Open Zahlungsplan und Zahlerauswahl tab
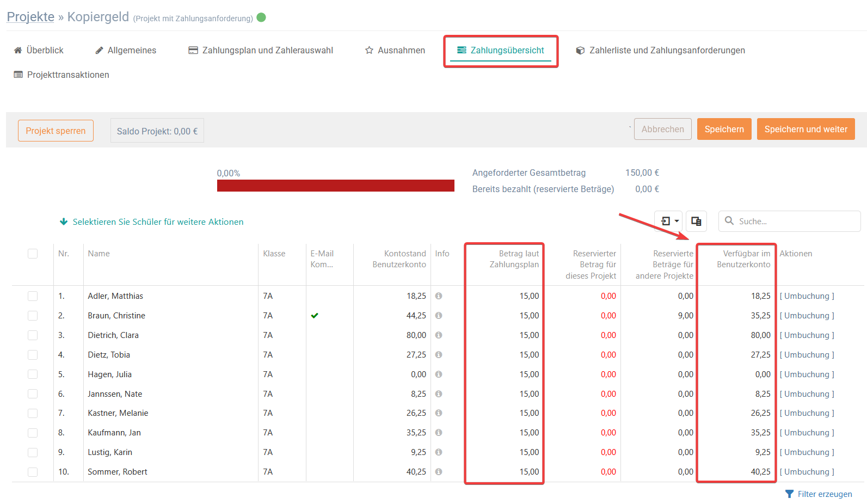The image size is (867, 504). (261, 50)
